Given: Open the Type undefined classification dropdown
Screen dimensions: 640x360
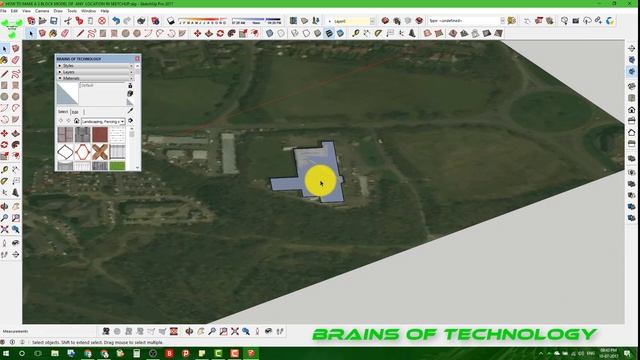Looking at the screenshot, I should [x=502, y=21].
